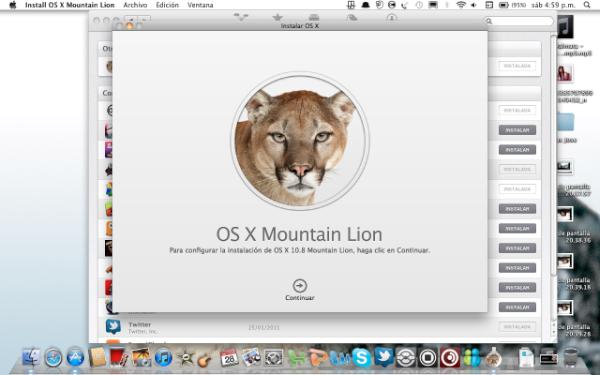Select Categories icon in App Store toolbar
This screenshot has width=600, height=375.
click(x=314, y=17)
